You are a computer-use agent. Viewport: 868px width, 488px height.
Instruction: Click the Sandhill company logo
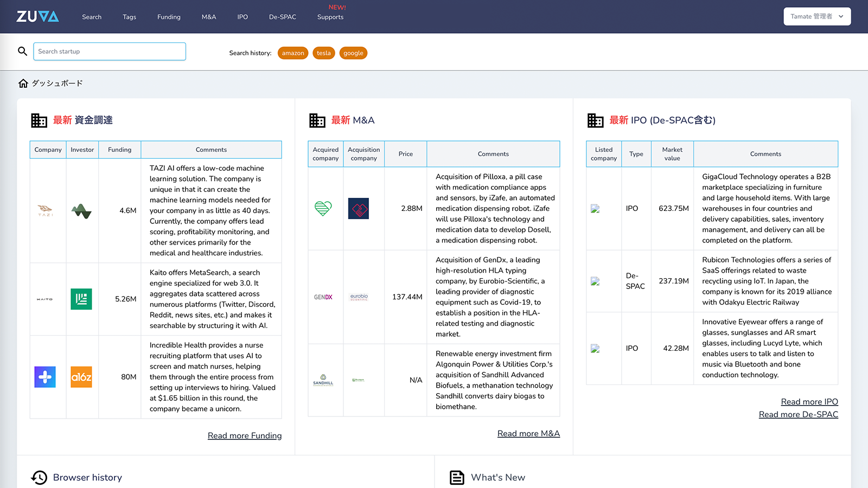point(323,380)
